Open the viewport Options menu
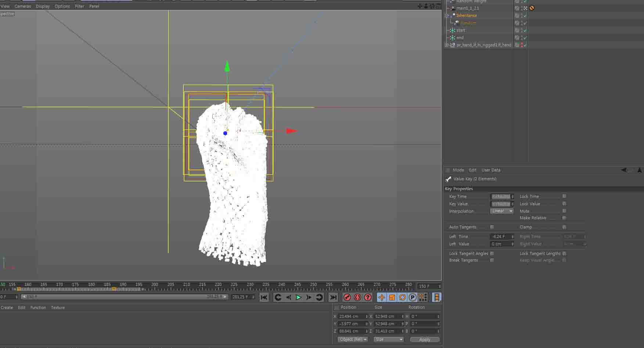 [x=62, y=6]
